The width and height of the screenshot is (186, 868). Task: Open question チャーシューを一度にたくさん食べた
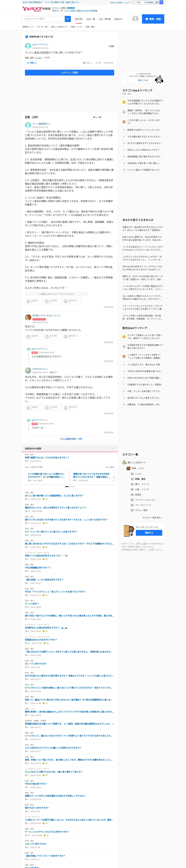point(51,532)
